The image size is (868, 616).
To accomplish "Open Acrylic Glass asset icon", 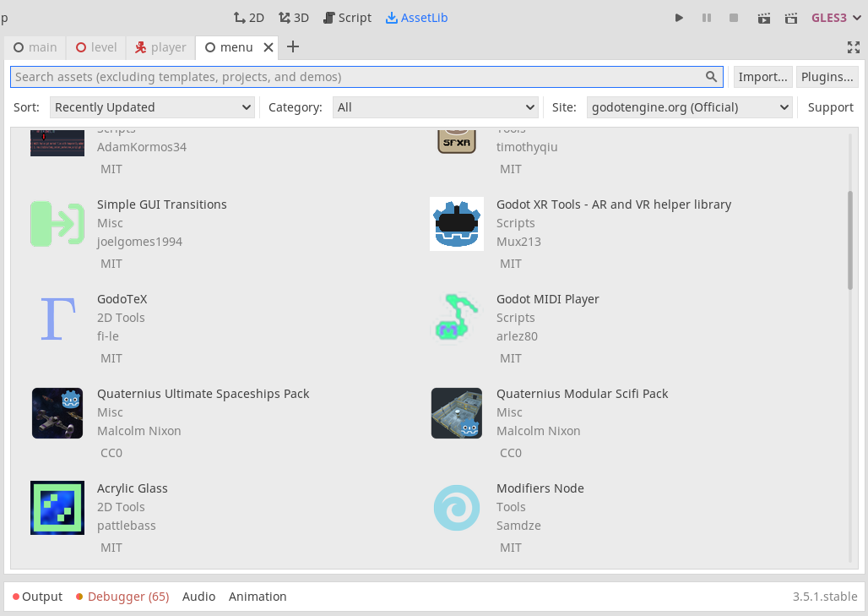I will (x=57, y=508).
